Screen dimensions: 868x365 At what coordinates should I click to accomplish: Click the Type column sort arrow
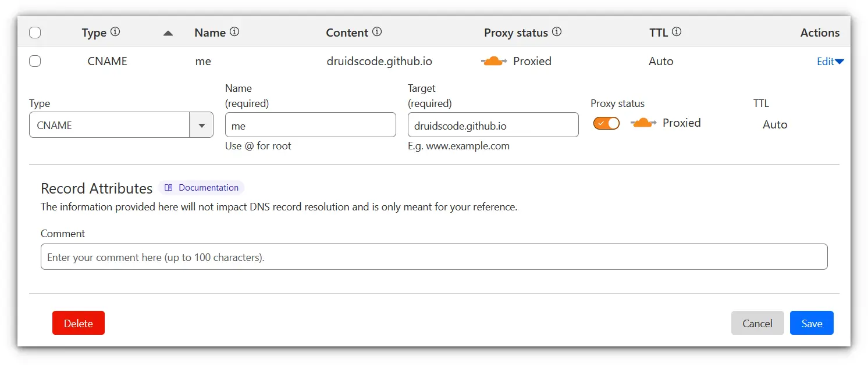coord(168,33)
